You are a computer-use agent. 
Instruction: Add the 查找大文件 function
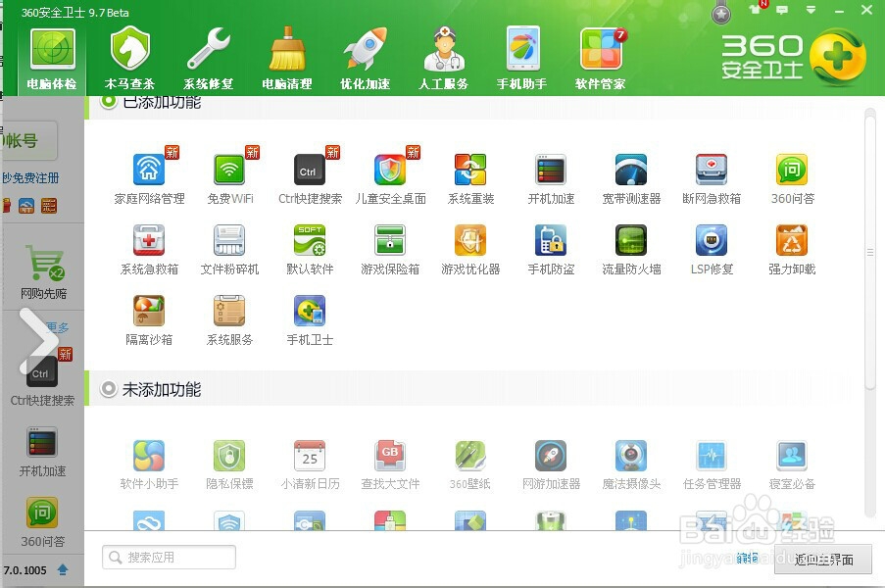coord(391,465)
